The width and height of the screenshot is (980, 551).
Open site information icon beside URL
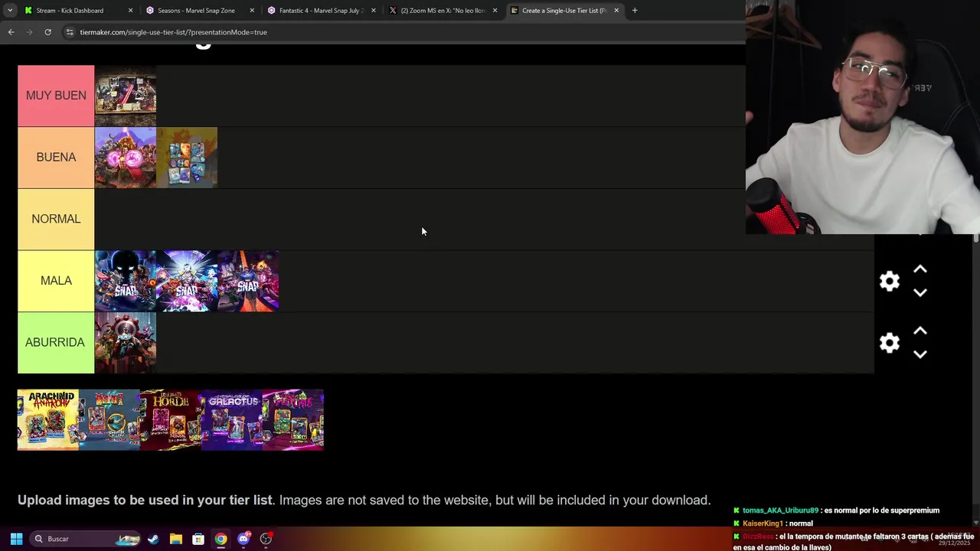(70, 32)
